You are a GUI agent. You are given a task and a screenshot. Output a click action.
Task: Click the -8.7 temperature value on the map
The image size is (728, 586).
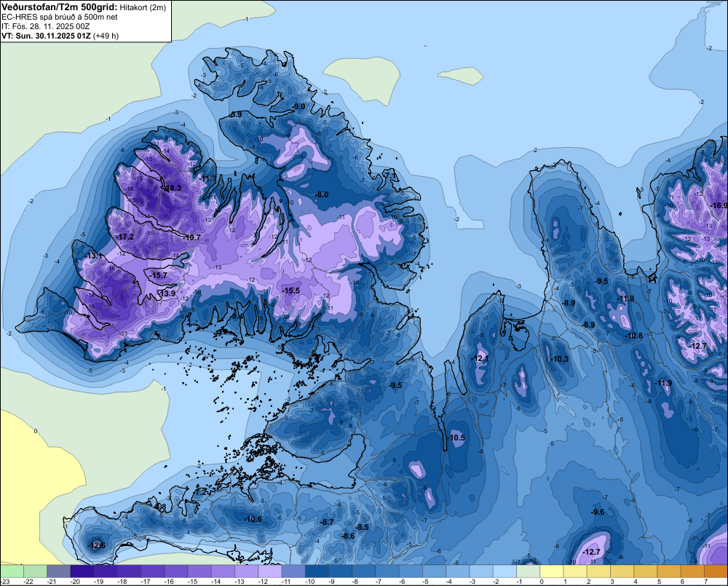(327, 522)
